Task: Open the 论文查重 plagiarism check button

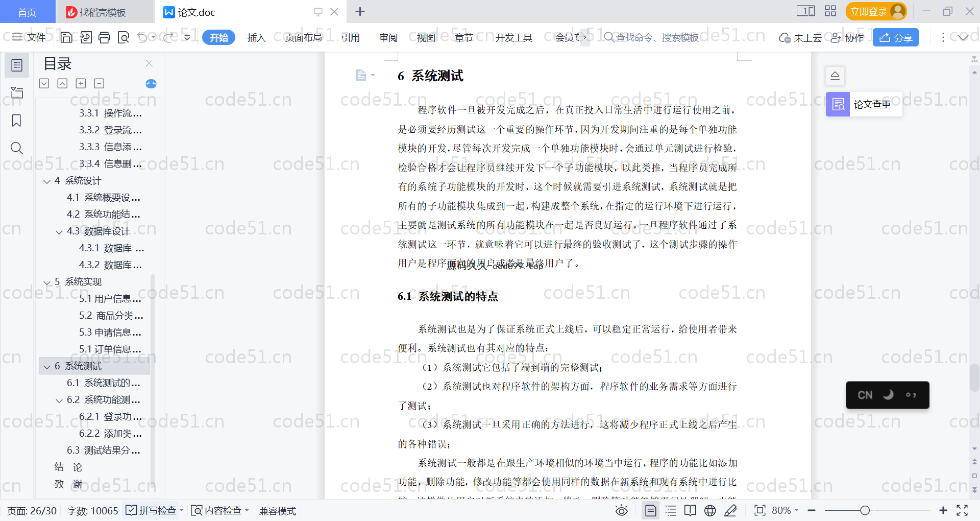Action: (x=864, y=104)
